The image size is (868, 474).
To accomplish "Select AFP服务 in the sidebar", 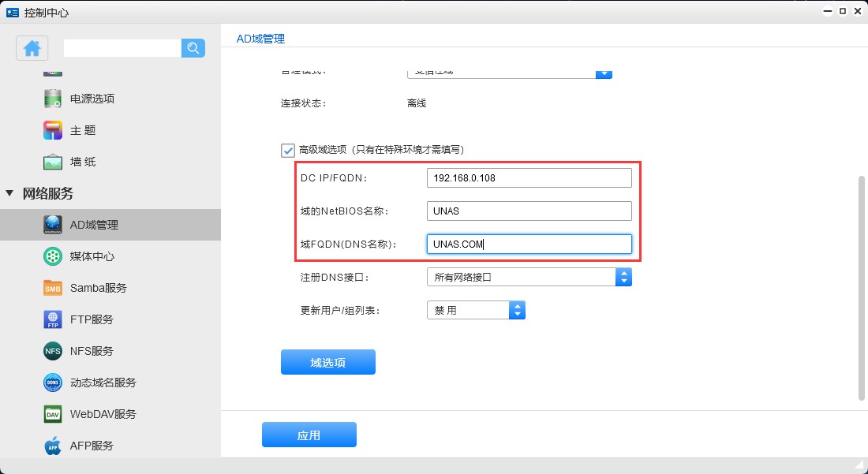I will 92,446.
